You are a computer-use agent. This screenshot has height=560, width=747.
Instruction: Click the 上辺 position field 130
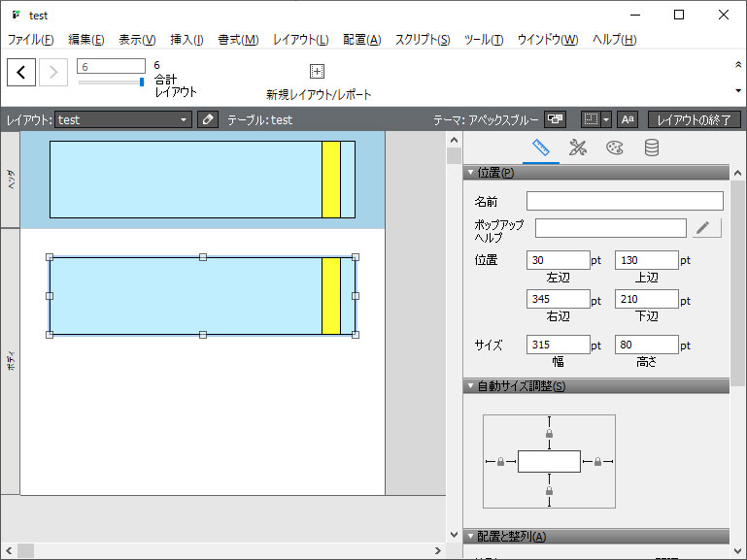tap(647, 260)
